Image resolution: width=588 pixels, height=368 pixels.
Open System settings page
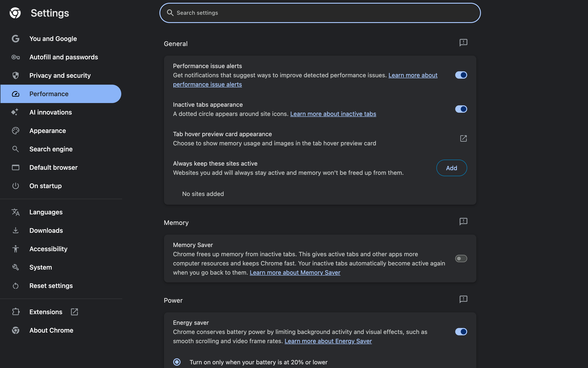pyautogui.click(x=61, y=267)
